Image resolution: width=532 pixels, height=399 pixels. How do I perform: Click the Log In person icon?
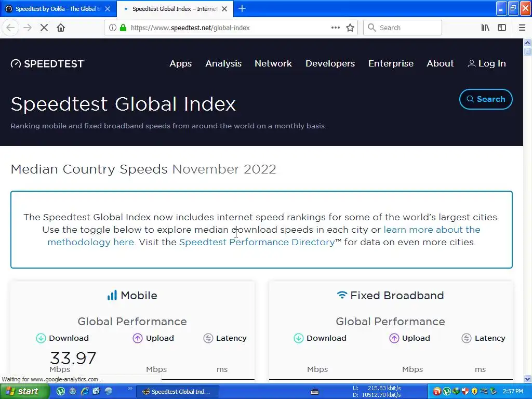point(471,63)
